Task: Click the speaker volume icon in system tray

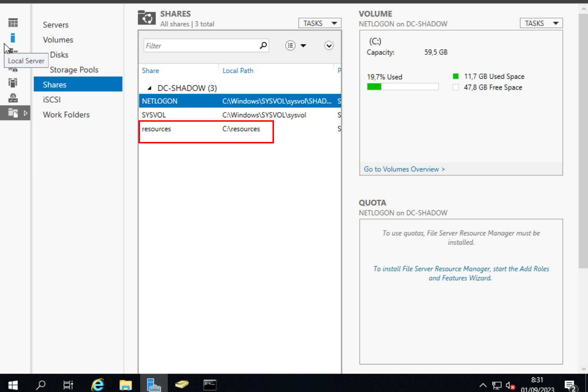Action: (510, 385)
